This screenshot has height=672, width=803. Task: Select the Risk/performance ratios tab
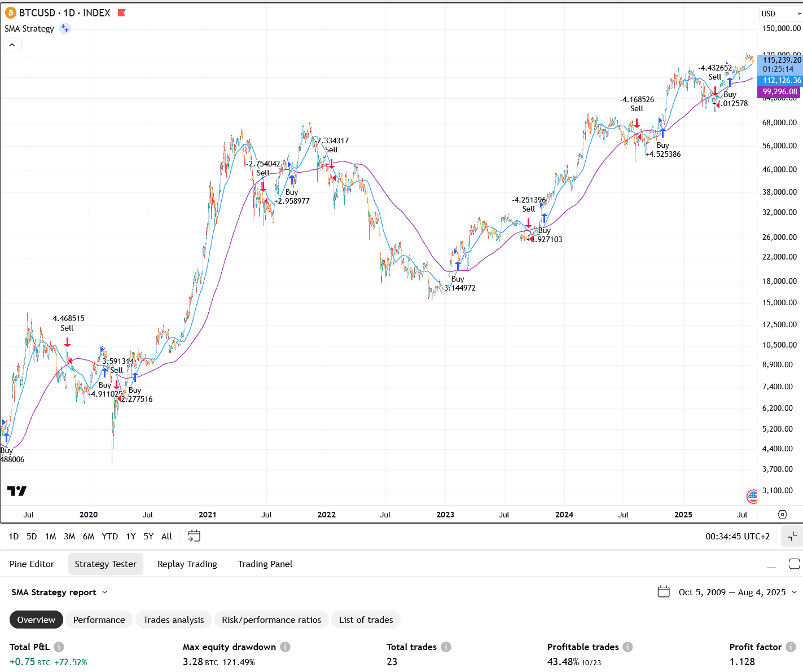pyautogui.click(x=271, y=620)
